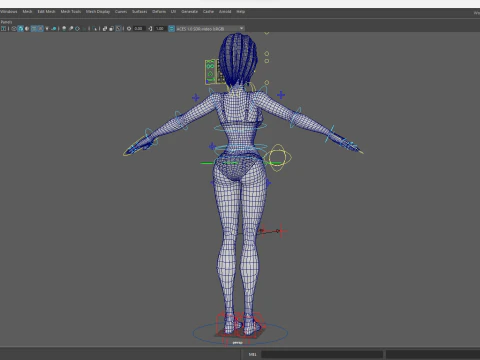Viewport: 480px width, 360px height.
Task: Click the Exposure icon beside 0.00
Action: click(129, 29)
